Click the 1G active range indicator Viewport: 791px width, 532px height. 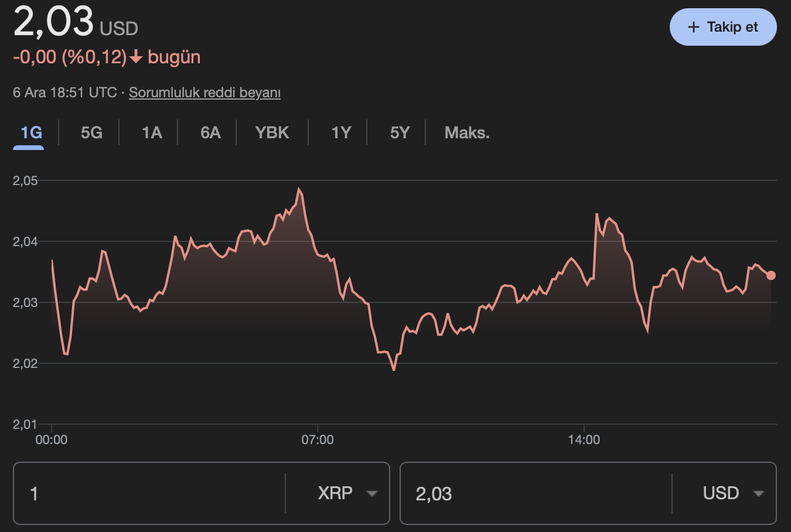[x=29, y=132]
